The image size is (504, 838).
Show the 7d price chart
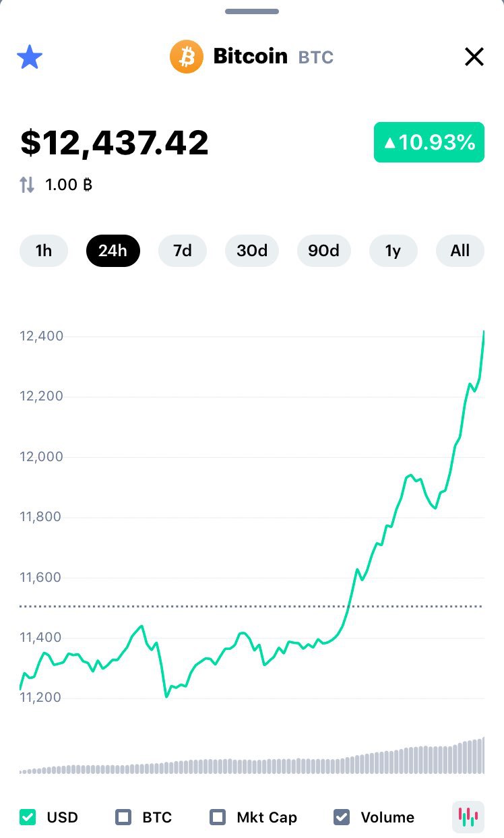point(182,251)
